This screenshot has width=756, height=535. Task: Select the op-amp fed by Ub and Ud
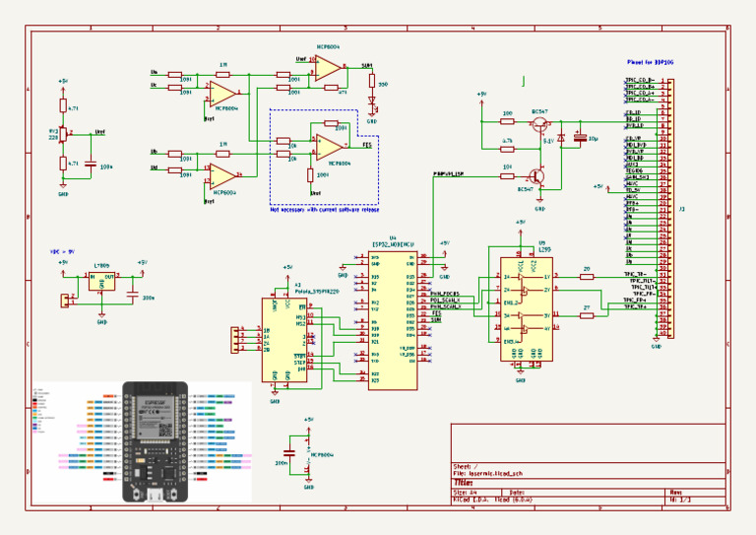tap(223, 176)
